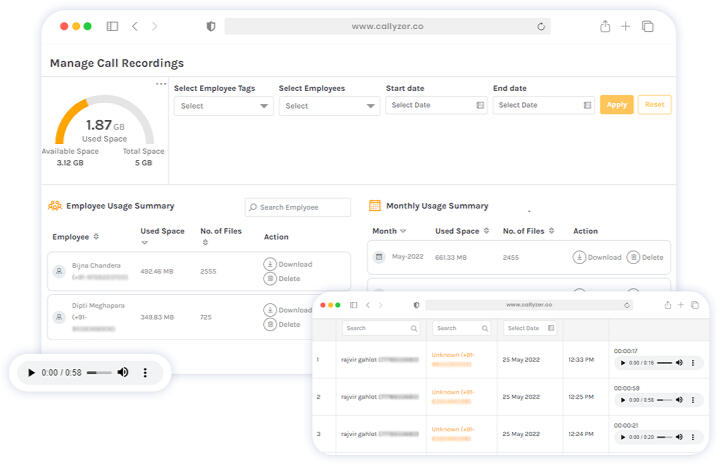Screen dimensions: 718x465
Task: Delete May-2022 monthly recordings
Action: pyautogui.click(x=645, y=257)
